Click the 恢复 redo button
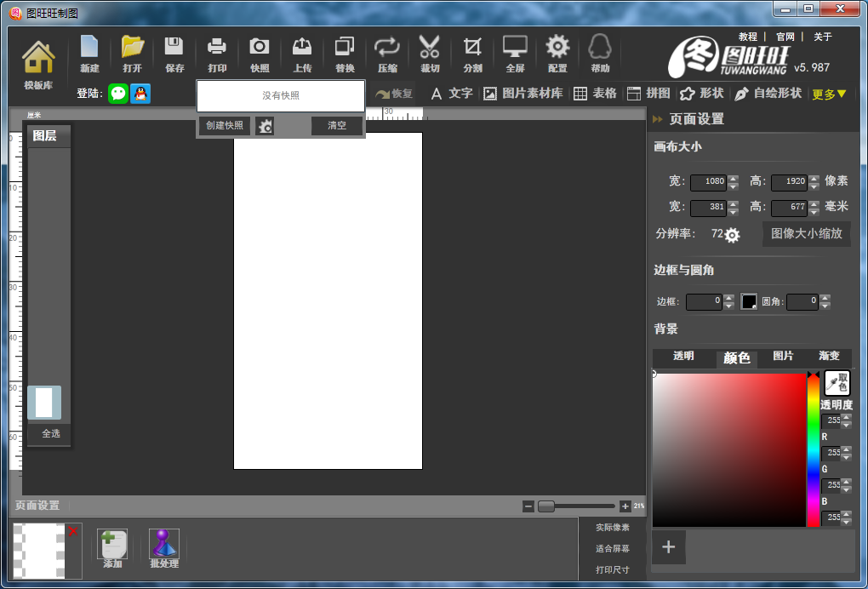868x589 pixels. [x=394, y=94]
